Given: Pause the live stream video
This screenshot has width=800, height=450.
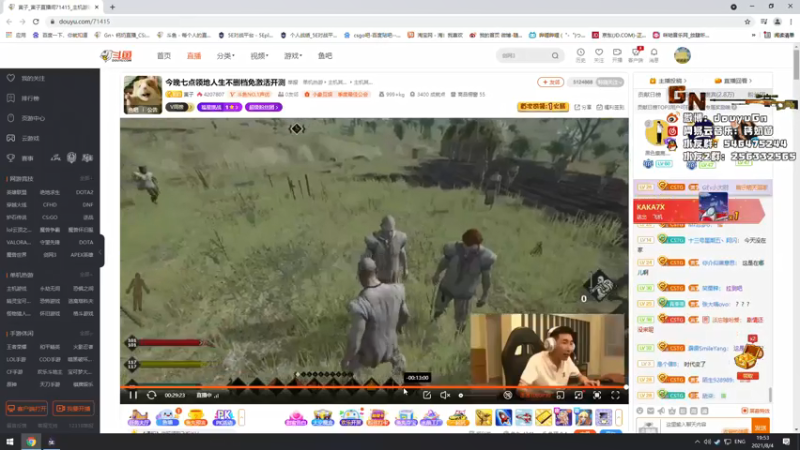Looking at the screenshot, I should click(x=133, y=395).
